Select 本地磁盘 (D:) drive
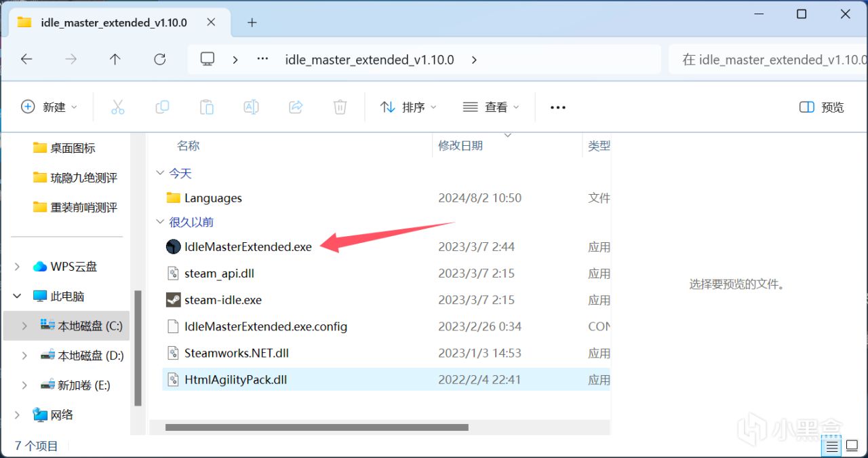 coord(82,356)
